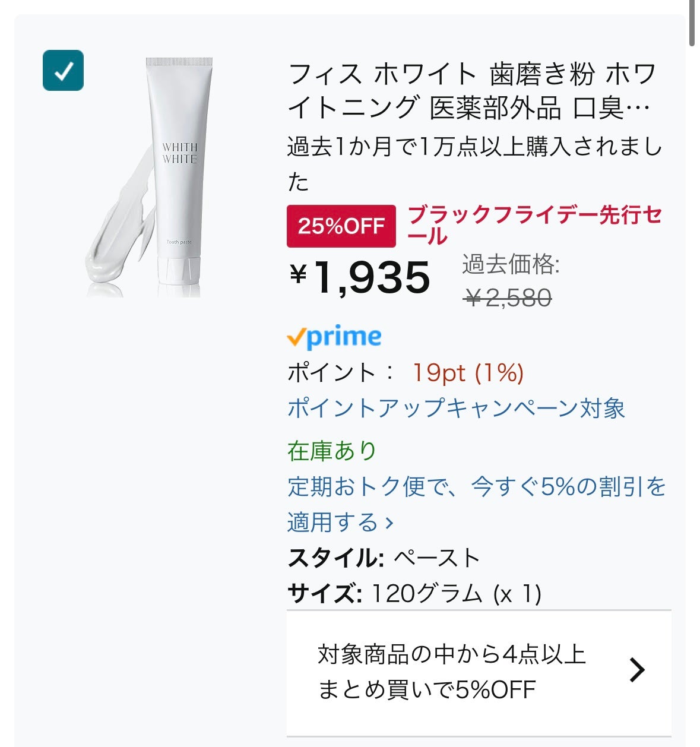This screenshot has height=747, width=700.
Task: Expand the まとめ買いで5%OFF arrow chevron
Action: (636, 670)
